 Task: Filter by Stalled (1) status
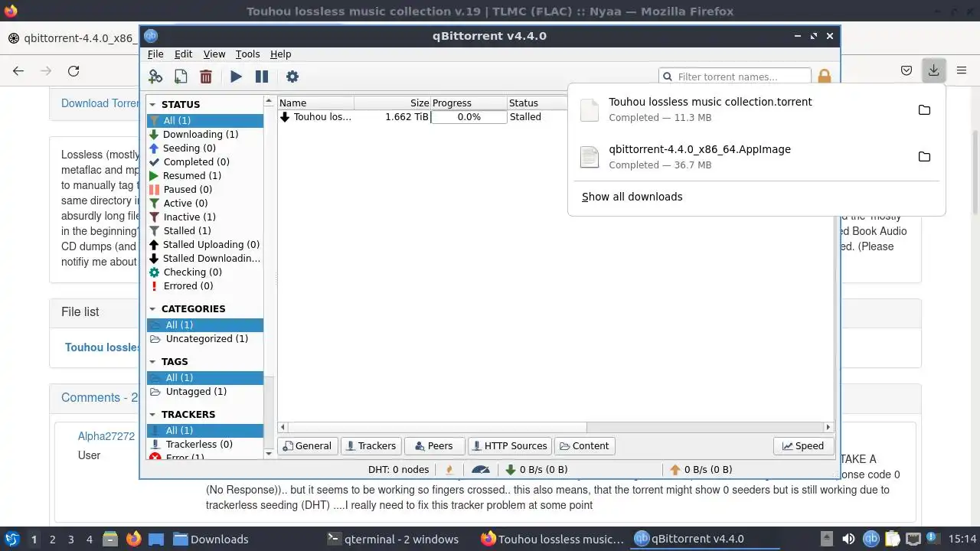click(x=205, y=230)
